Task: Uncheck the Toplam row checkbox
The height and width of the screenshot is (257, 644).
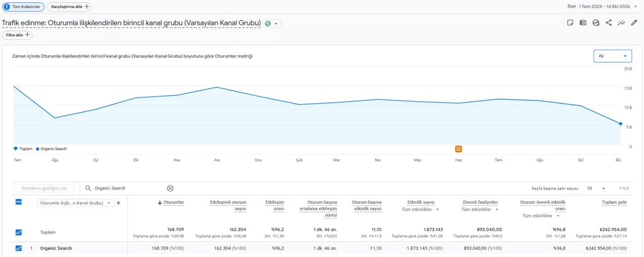Action: pos(18,232)
